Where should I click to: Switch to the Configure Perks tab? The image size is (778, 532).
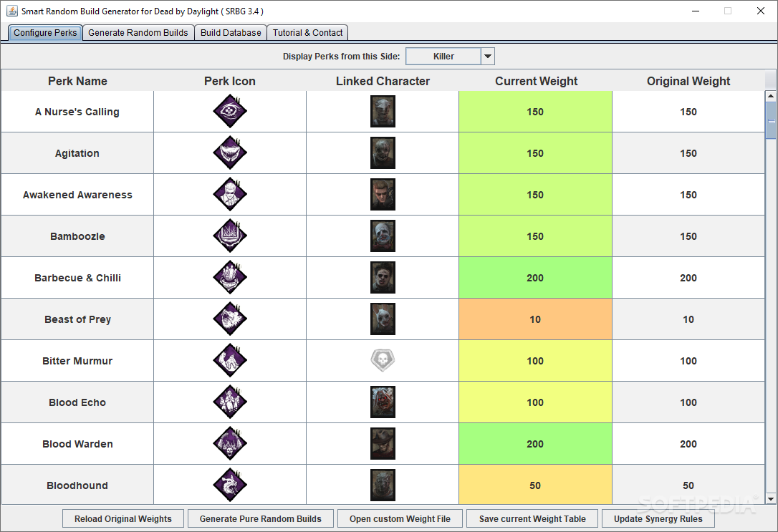tap(45, 33)
